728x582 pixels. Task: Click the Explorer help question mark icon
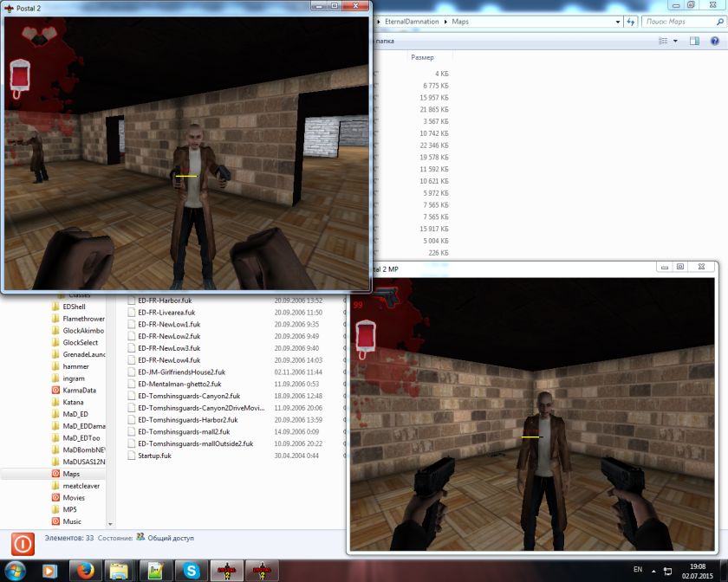[x=714, y=41]
